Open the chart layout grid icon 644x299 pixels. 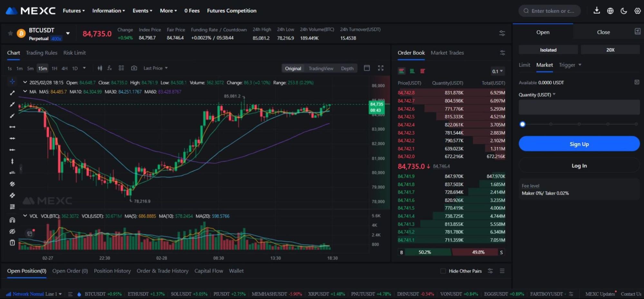(x=121, y=68)
